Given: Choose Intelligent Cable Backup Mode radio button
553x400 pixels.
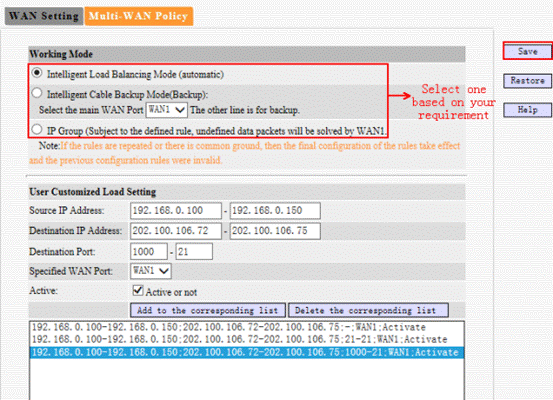Looking at the screenshot, I should point(37,93).
